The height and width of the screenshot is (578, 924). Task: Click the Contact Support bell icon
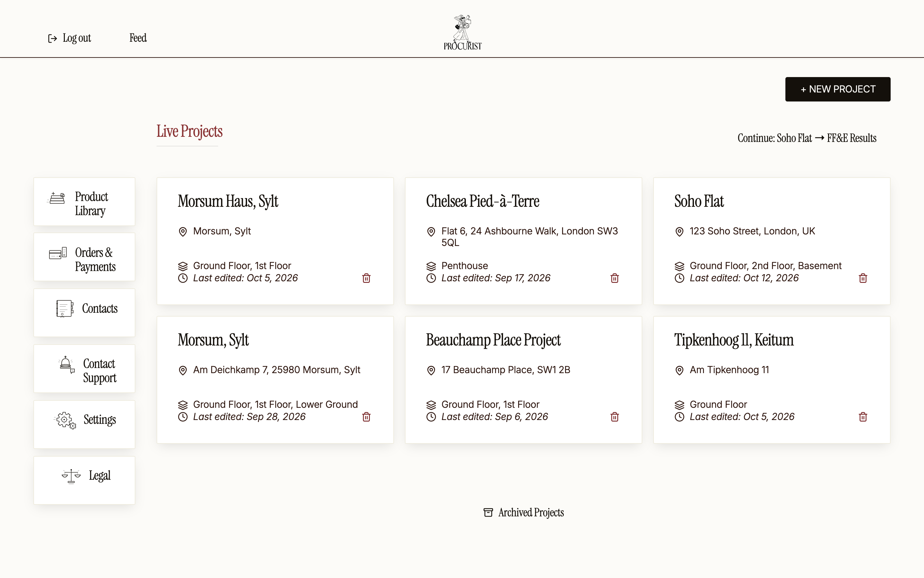[66, 364]
